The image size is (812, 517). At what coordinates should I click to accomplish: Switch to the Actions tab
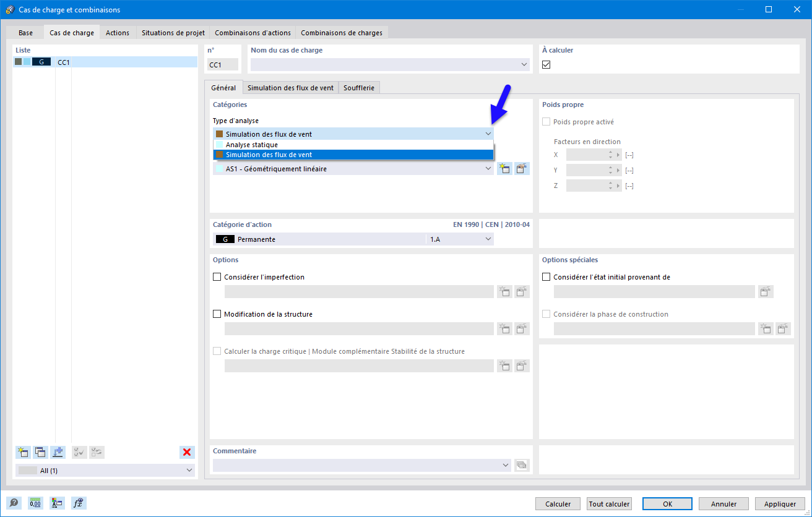pyautogui.click(x=118, y=33)
